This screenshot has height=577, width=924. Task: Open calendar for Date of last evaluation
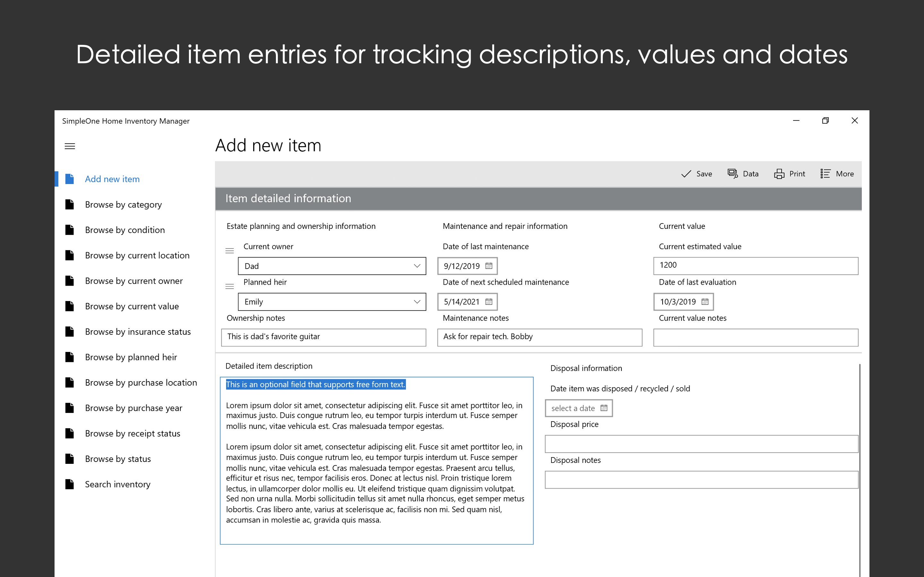705,301
